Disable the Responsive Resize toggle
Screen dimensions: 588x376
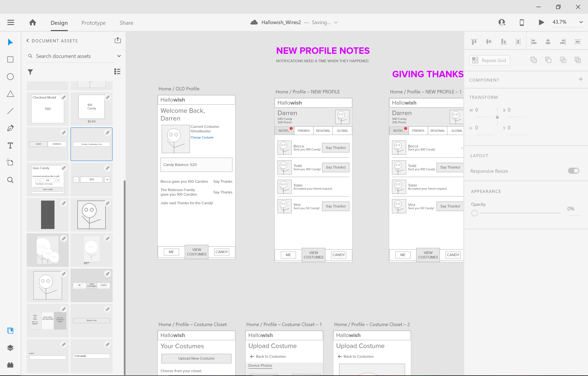coord(574,171)
